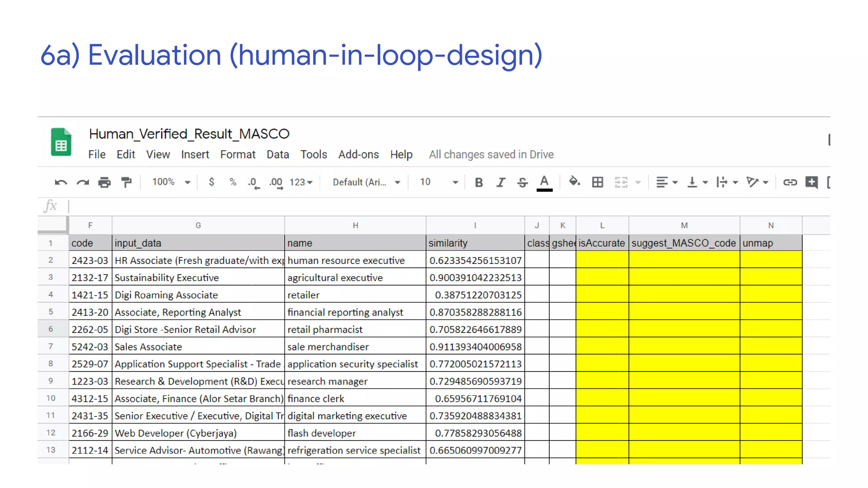Decrease decimal places
Viewport: 868px width, 488px height.
coord(253,183)
